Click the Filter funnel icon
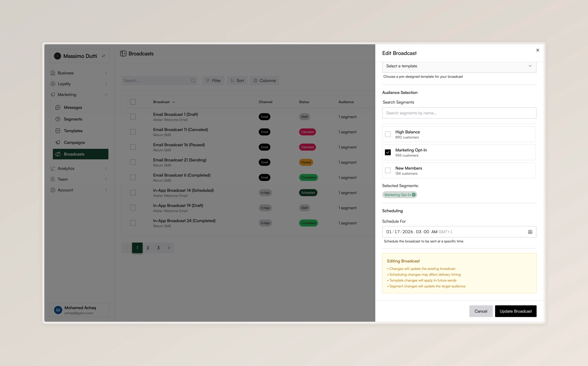Screen dimensions: 588x366 click(x=208, y=81)
